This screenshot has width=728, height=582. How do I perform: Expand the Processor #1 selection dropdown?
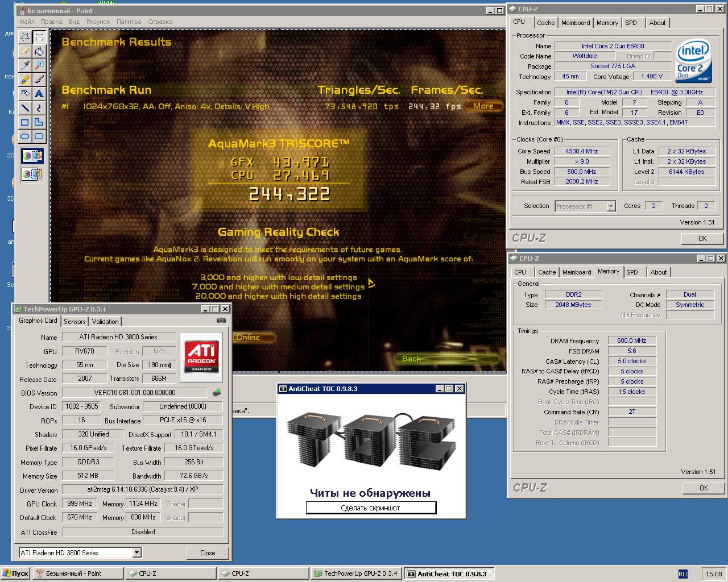[x=611, y=206]
